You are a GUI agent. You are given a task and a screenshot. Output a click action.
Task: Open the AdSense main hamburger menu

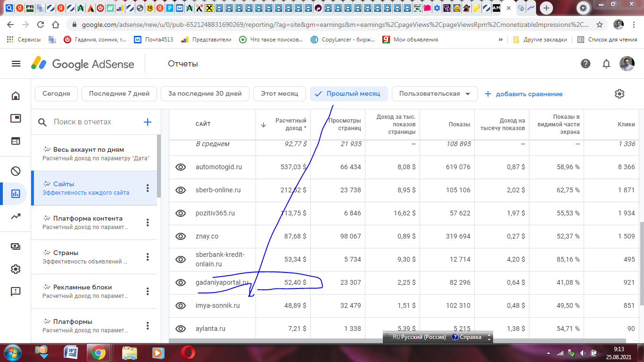pos(16,64)
